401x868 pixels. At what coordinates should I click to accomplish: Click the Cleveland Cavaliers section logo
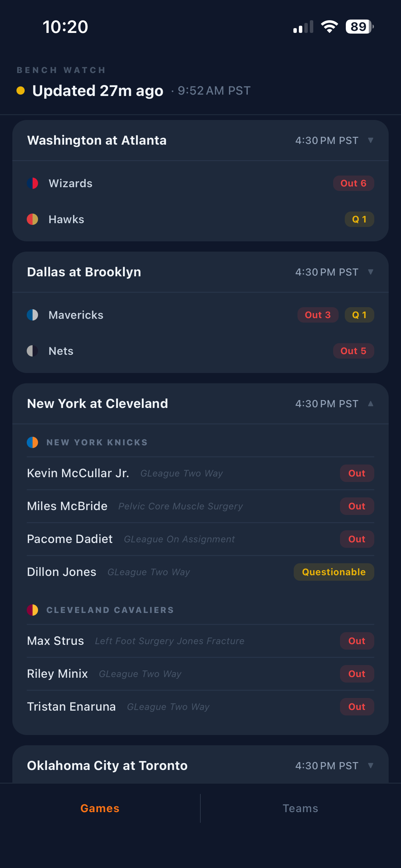[33, 610]
